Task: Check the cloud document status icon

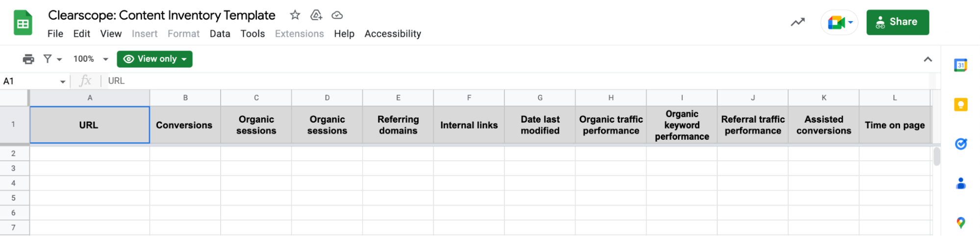Action: (x=337, y=15)
